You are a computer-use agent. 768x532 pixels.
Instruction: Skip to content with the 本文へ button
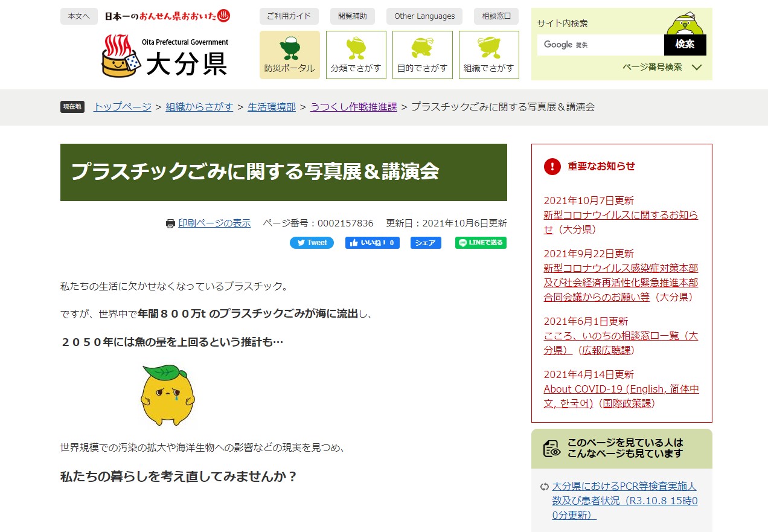[x=78, y=16]
